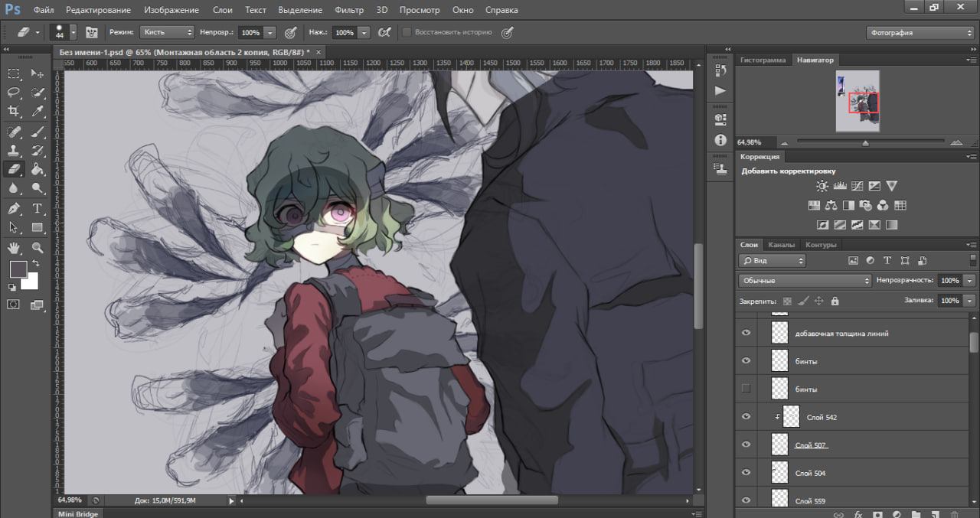Open the 'Фильтр' menu
Viewport: 980px width, 518px height.
point(349,10)
